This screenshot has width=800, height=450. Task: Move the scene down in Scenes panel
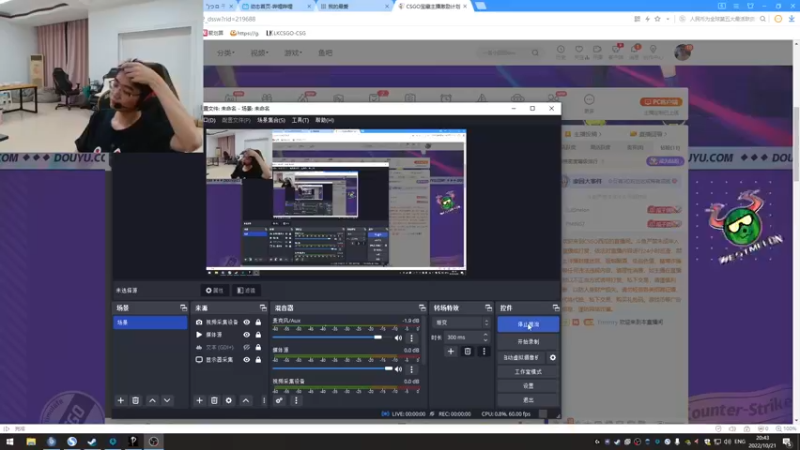click(167, 401)
